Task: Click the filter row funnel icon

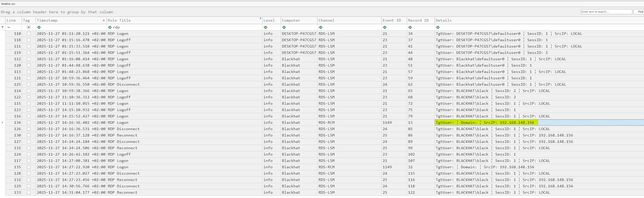Action: 3,27
